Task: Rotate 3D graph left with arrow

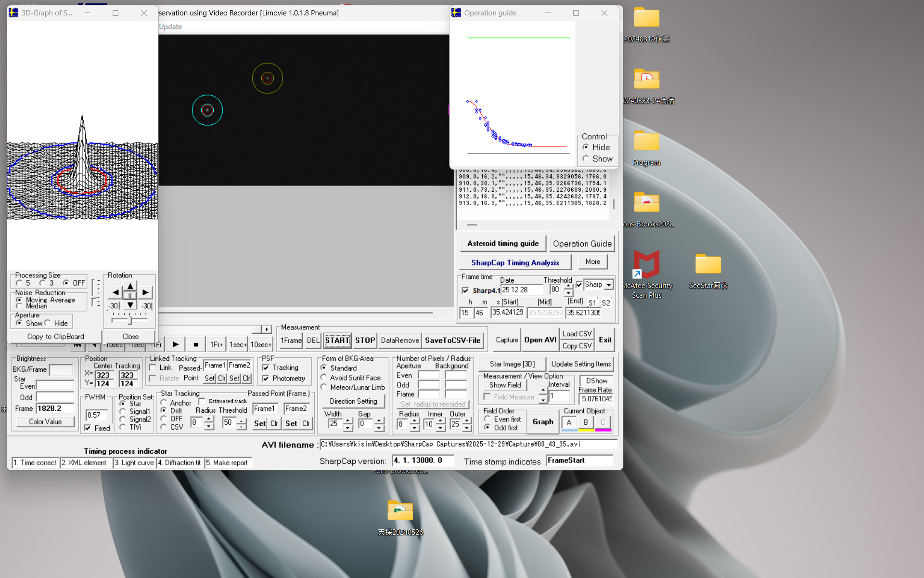Action: click(115, 292)
